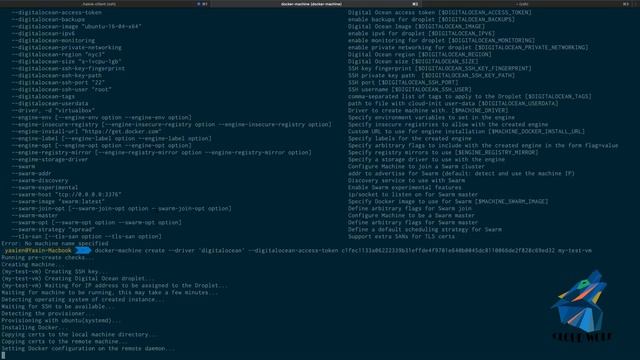Click the terminal cursor block at the bottom
The width and height of the screenshot is (640, 360).
[x=3, y=355]
